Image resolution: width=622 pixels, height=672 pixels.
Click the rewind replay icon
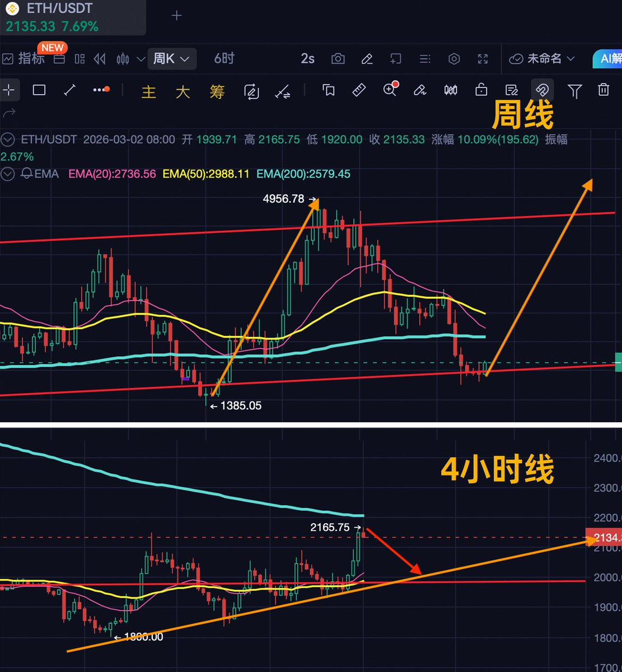[x=100, y=59]
